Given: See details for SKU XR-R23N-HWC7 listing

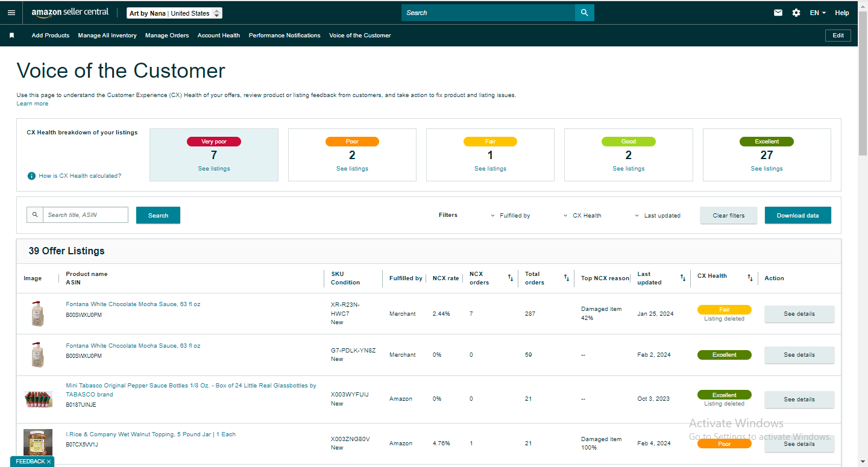Looking at the screenshot, I should [x=799, y=314].
